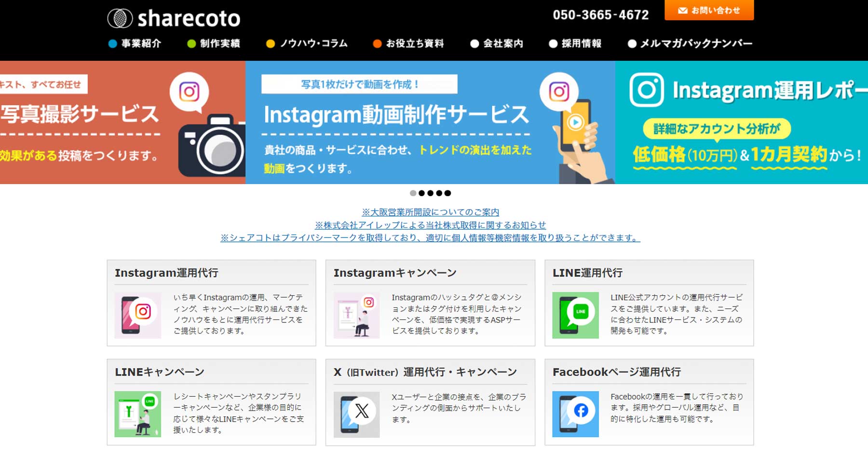Click the orange bullet beside お役立ち資料
Screen dimensions: 868x452
[377, 44]
